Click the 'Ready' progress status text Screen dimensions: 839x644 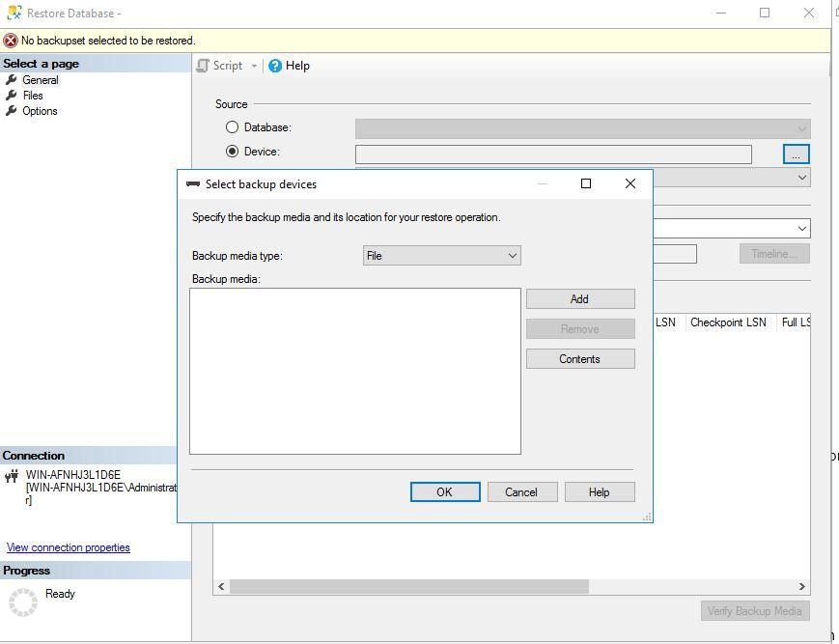[x=60, y=594]
